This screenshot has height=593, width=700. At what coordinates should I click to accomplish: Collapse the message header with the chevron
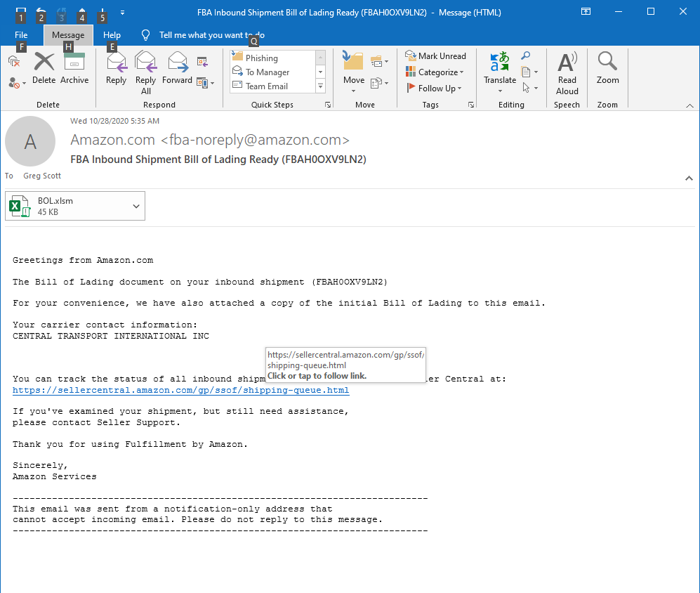(689, 178)
